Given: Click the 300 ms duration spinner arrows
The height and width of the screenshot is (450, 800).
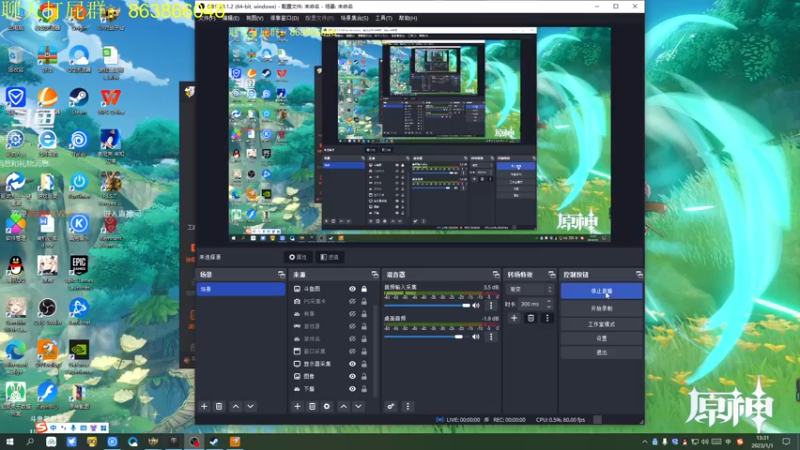Looking at the screenshot, I should pos(549,304).
